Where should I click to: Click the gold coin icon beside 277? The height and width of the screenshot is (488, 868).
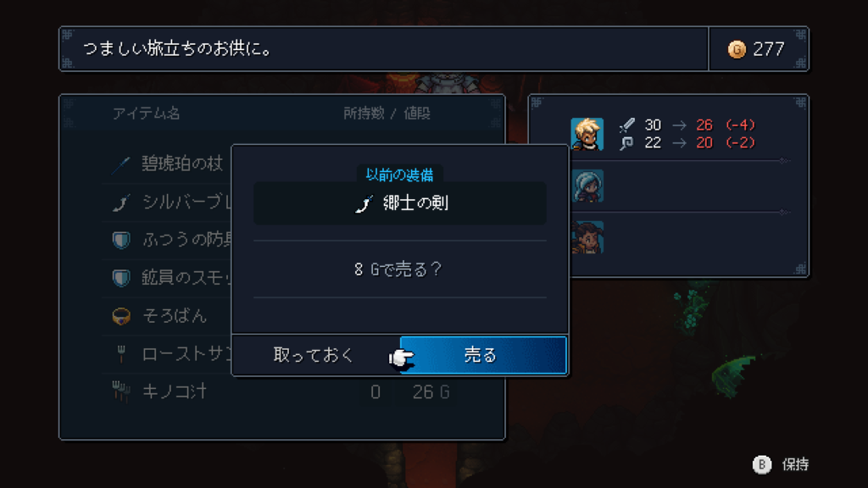(737, 50)
